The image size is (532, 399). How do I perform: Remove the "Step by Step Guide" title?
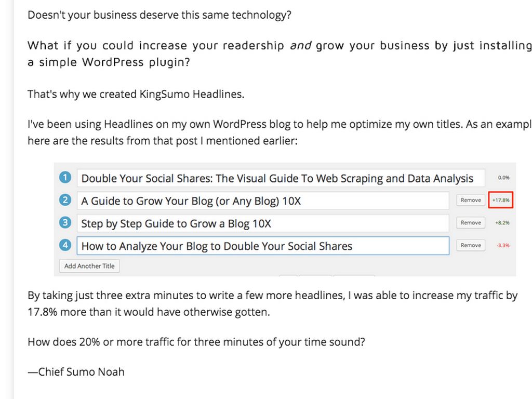coord(471,223)
